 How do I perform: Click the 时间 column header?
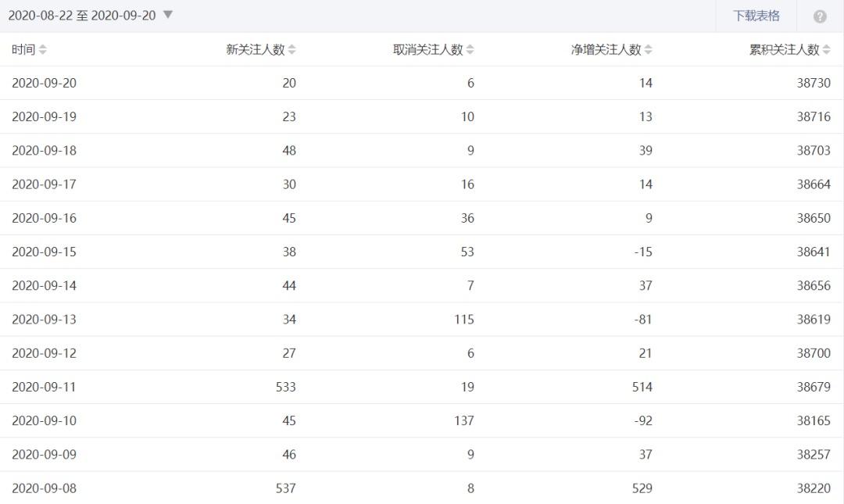(23, 50)
